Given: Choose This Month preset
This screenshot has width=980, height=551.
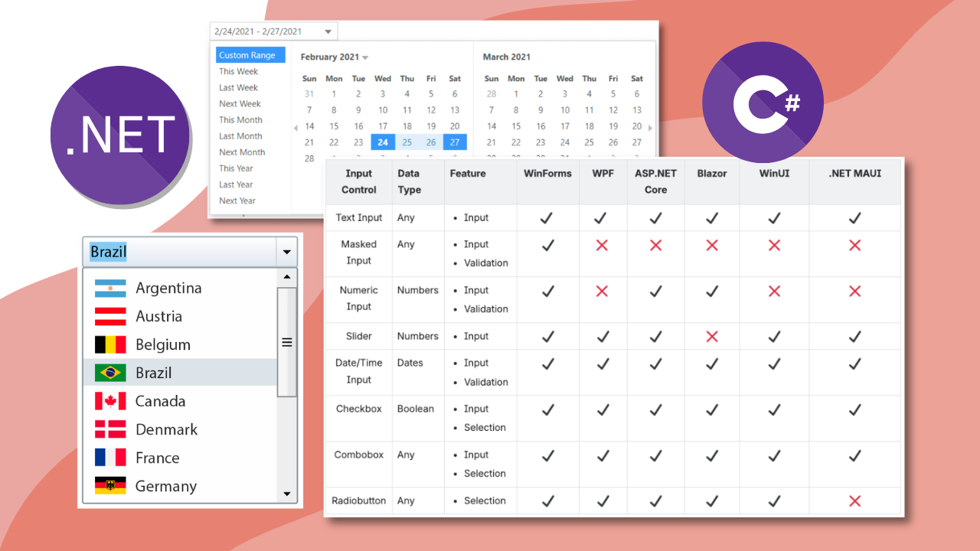Looking at the screenshot, I should tap(240, 119).
